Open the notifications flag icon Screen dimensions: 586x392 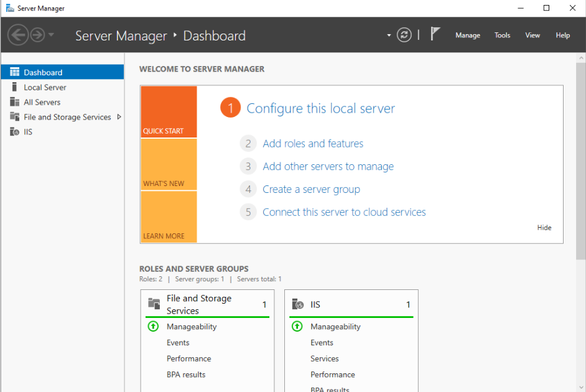pos(435,34)
